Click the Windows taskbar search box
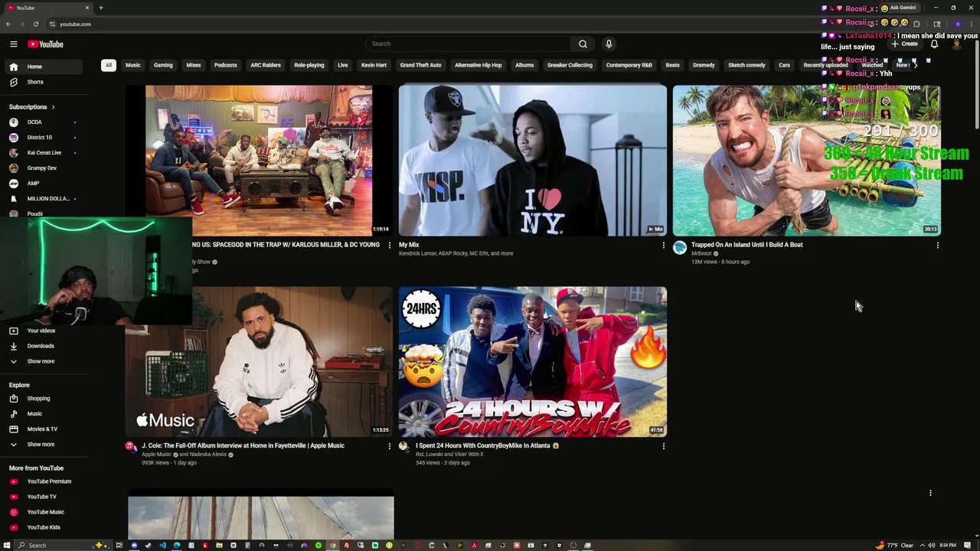Viewport: 980px width, 551px height. click(x=63, y=546)
